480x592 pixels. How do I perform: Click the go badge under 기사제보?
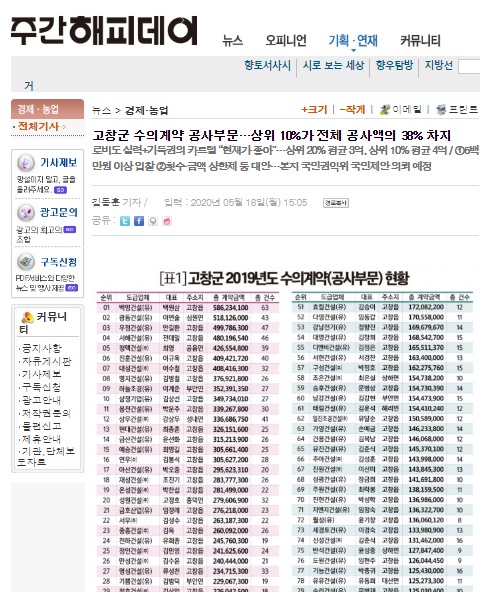60,190
